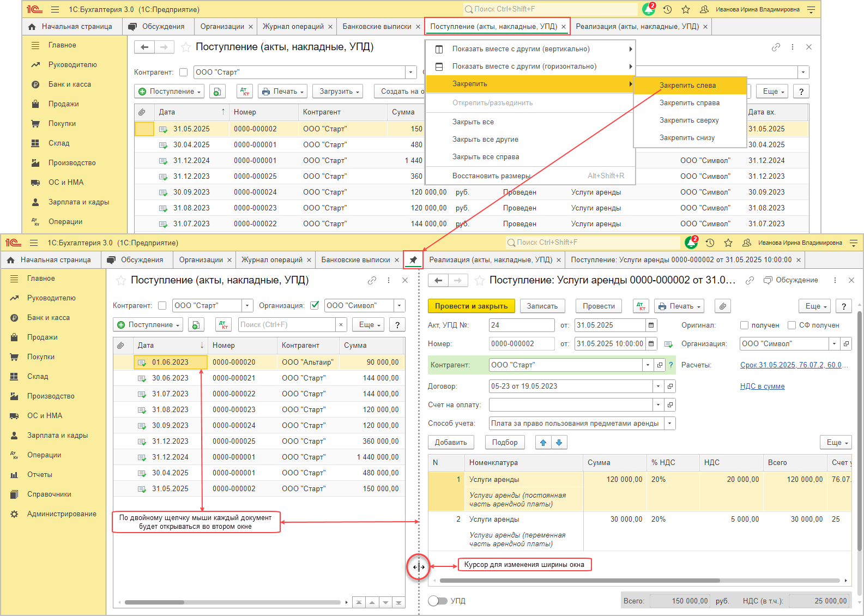The height and width of the screenshot is (616, 864).
Task: Open Контрагент dropdown in document form
Action: pyautogui.click(x=648, y=365)
